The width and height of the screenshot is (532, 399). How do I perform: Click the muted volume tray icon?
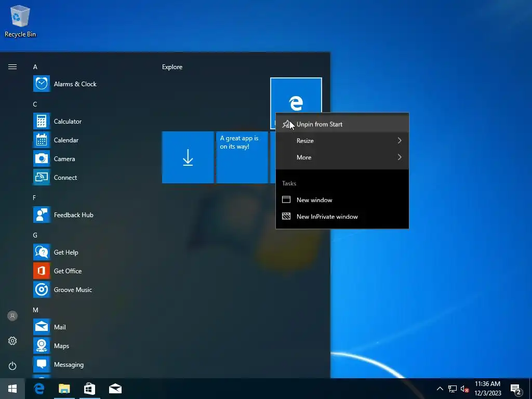coord(464,389)
